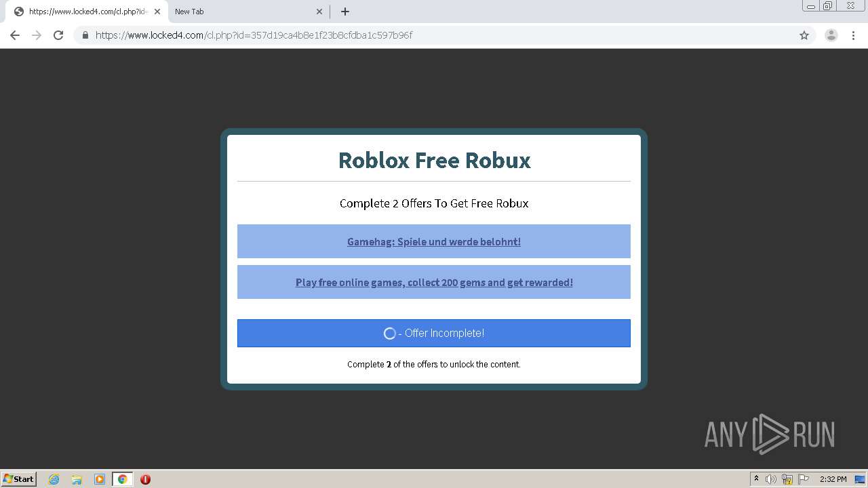Screen dimensions: 868x488
Task: Bookmark this page with the star icon
Action: pyautogui.click(x=804, y=35)
